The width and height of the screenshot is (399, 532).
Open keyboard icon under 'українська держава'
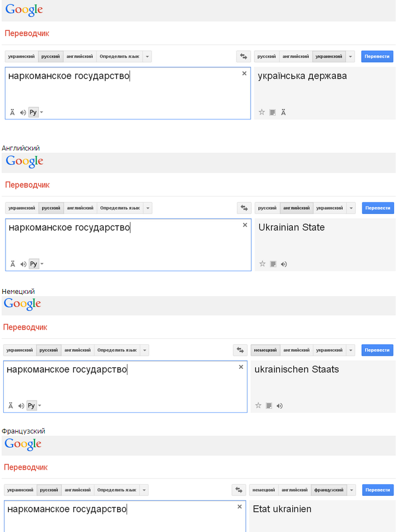272,112
